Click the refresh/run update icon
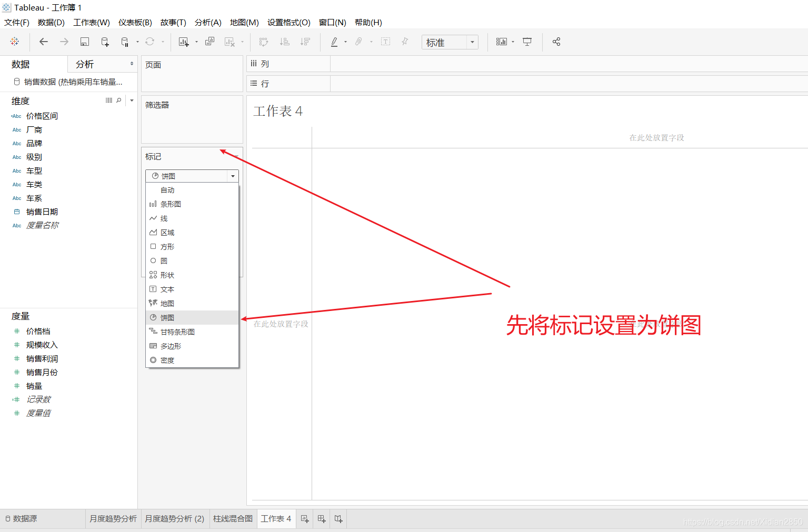808x532 pixels. click(150, 42)
